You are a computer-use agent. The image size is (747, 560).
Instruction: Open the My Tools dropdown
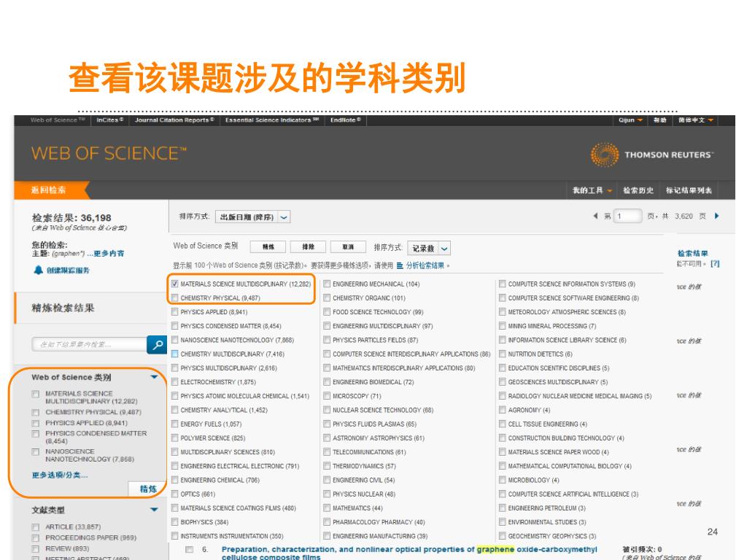tap(592, 190)
